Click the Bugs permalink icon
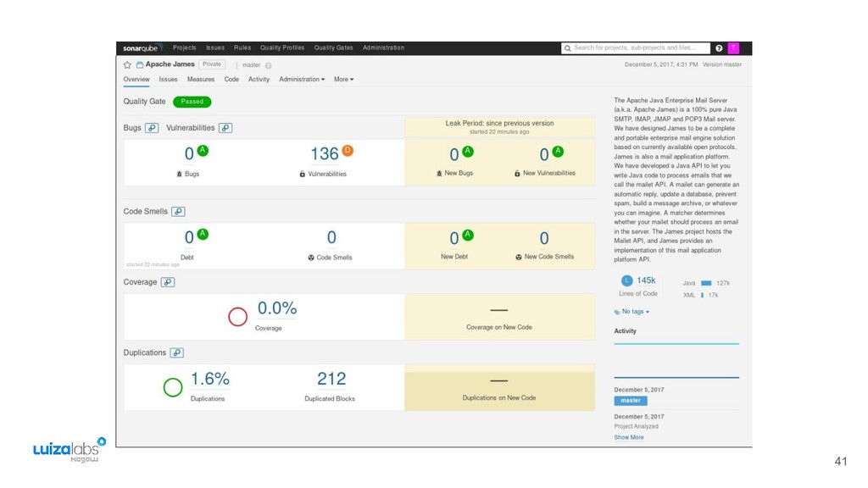Screen dimensions: 868x488 coord(152,128)
